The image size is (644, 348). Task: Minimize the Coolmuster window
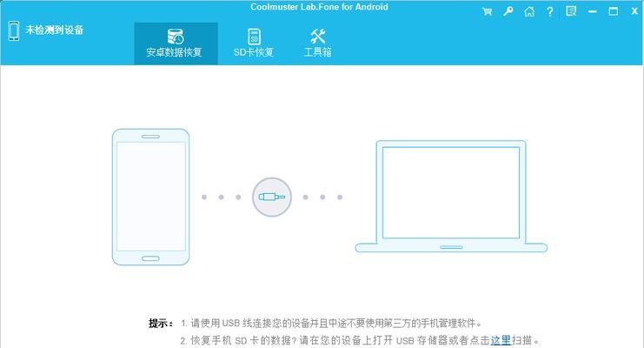592,11
